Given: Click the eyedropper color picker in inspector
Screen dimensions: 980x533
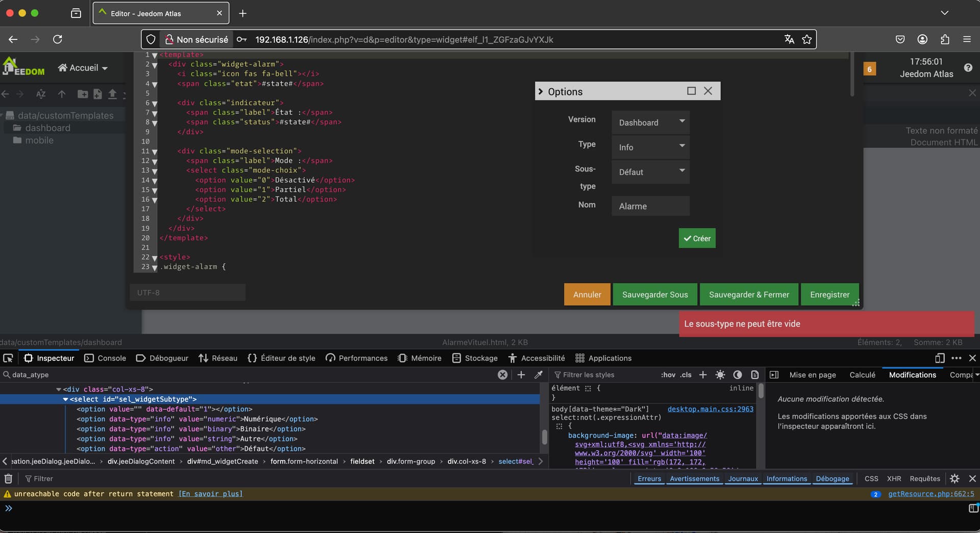Looking at the screenshot, I should [538, 375].
